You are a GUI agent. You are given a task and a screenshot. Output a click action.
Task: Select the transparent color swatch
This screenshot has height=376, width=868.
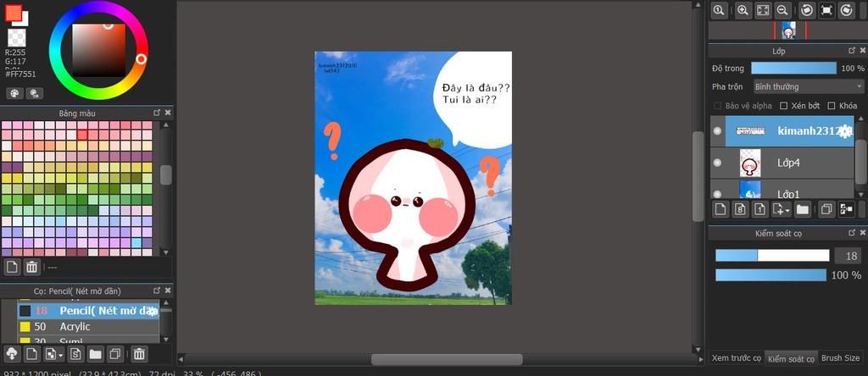(17, 38)
